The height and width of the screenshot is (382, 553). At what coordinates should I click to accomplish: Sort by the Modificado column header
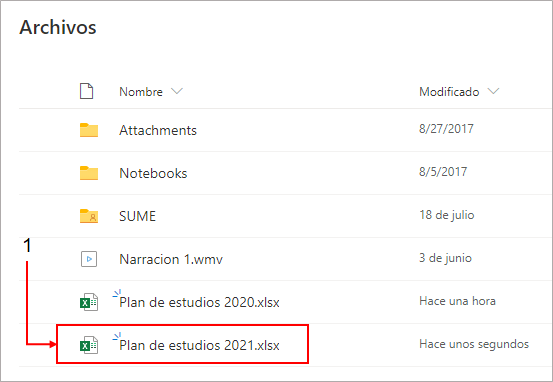click(x=449, y=92)
